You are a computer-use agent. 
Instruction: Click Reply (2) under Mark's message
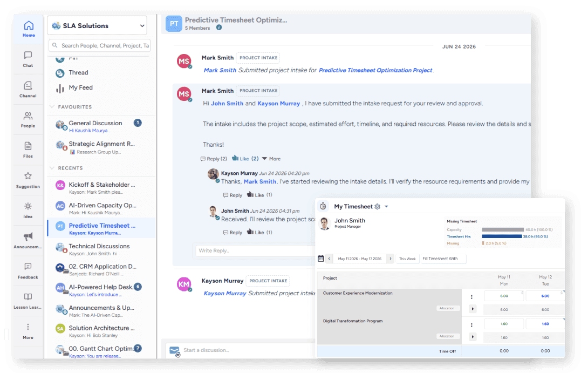pyautogui.click(x=214, y=159)
